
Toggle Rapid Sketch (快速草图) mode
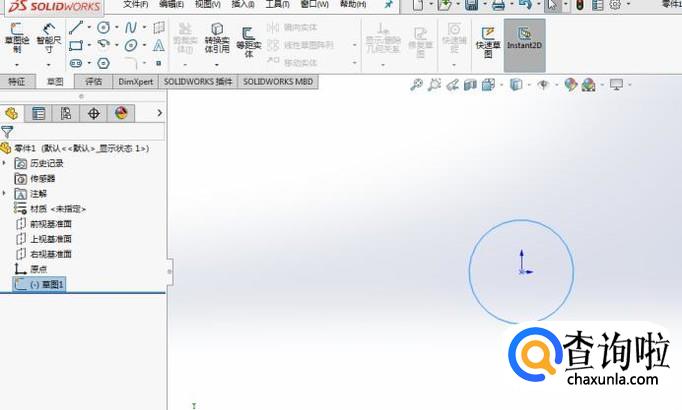487,40
